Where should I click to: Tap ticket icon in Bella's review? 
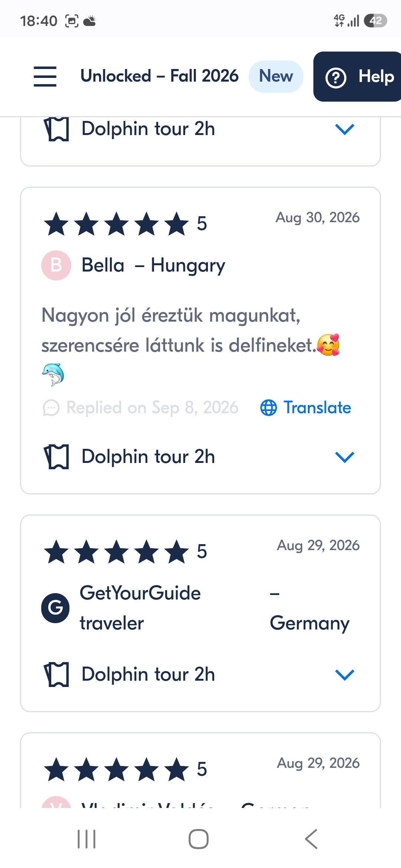coord(57,457)
